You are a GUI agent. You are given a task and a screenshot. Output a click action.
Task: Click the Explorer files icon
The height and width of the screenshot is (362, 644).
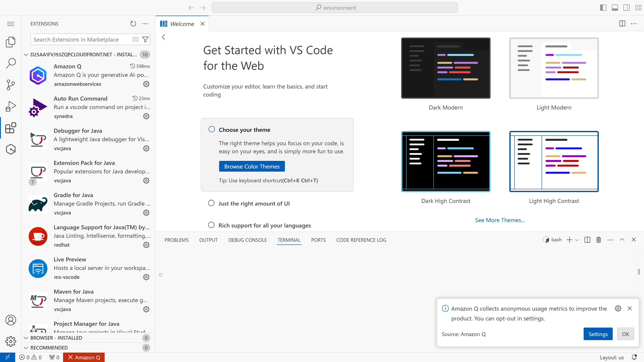(11, 42)
